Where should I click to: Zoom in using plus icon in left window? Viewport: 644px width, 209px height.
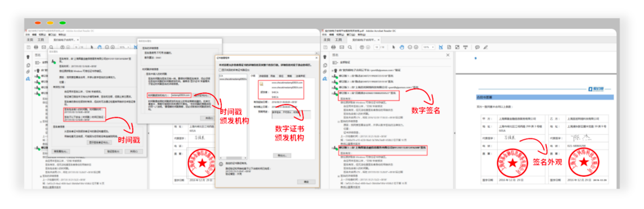point(113,47)
